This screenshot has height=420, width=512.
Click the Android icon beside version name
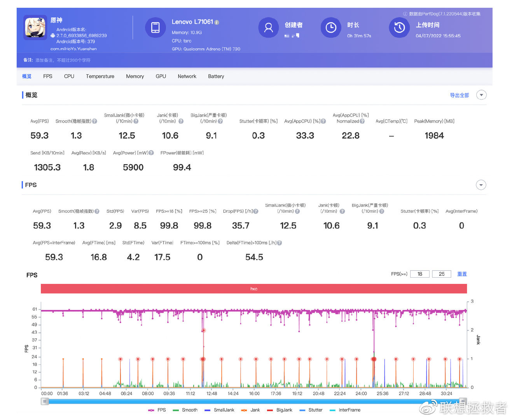coord(53,35)
